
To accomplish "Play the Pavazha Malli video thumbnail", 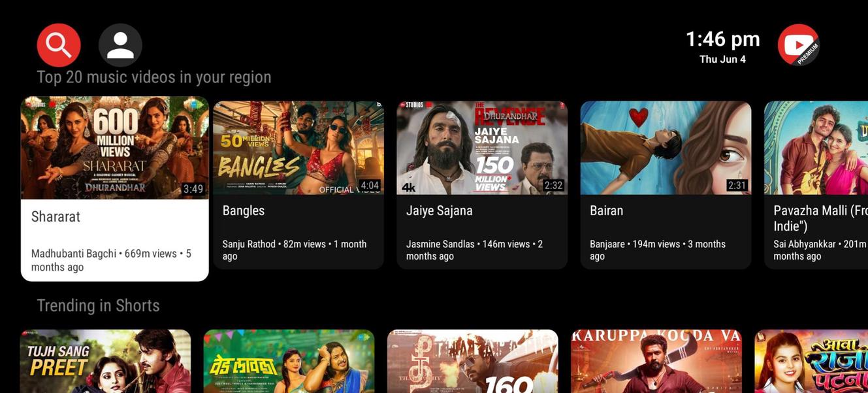I will coord(816,148).
